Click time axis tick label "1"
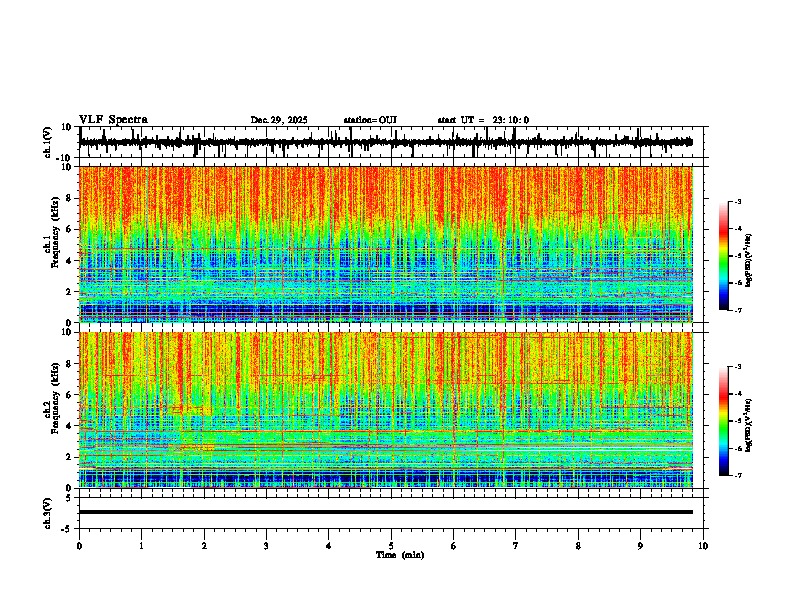The image size is (792, 612). 141,546
